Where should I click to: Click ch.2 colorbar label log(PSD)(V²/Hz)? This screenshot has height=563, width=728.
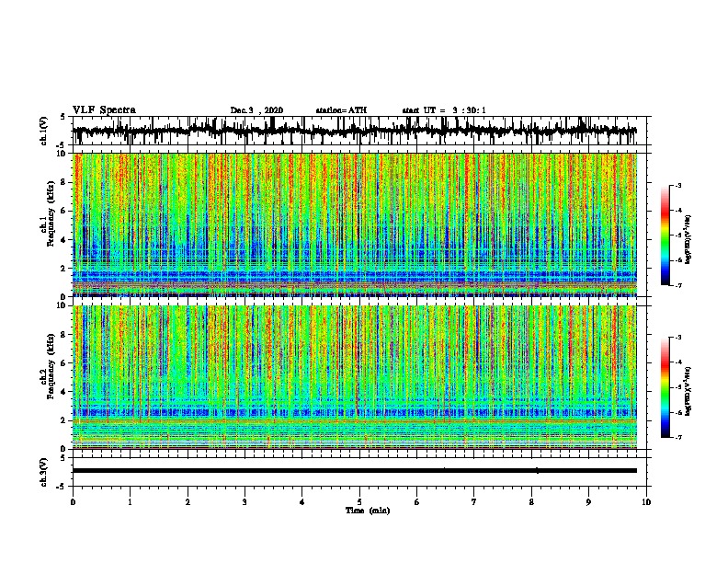point(688,391)
